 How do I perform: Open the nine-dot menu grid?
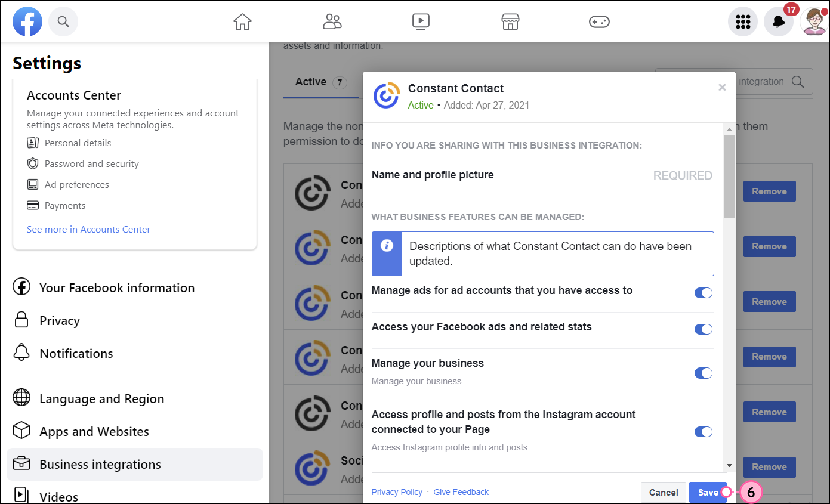pos(743,22)
